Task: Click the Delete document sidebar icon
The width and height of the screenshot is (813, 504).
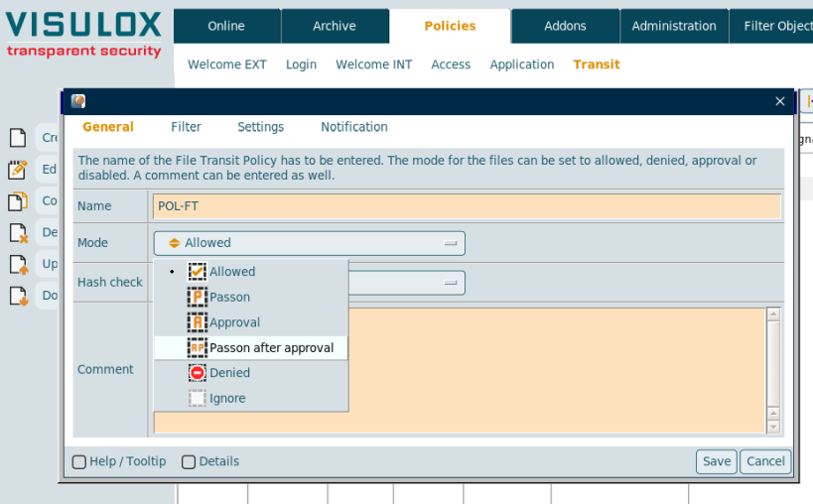Action: (17, 233)
